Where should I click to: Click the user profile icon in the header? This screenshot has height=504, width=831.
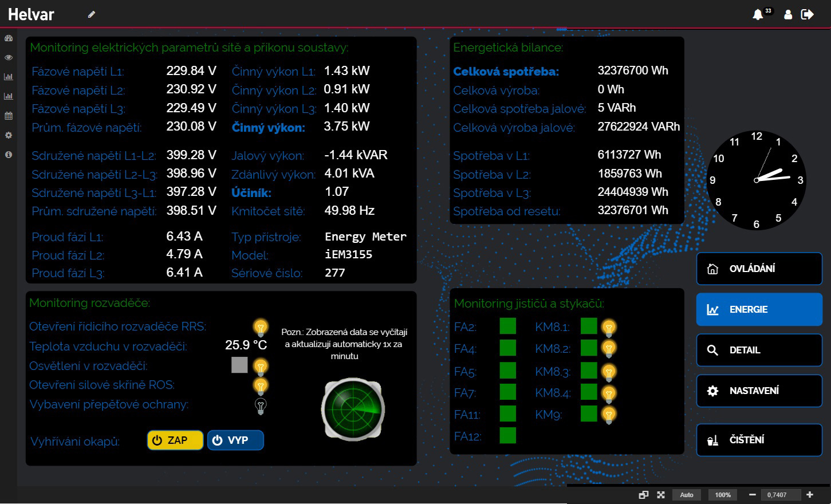pyautogui.click(x=788, y=14)
